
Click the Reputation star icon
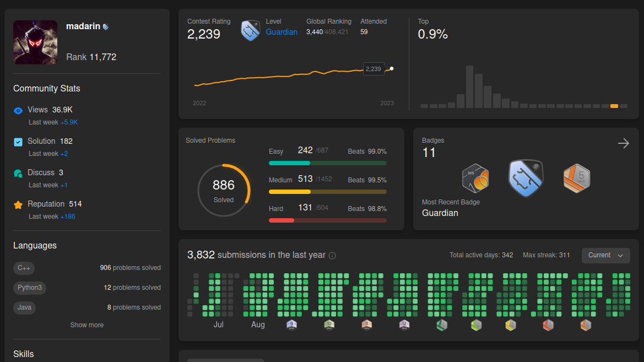point(18,204)
